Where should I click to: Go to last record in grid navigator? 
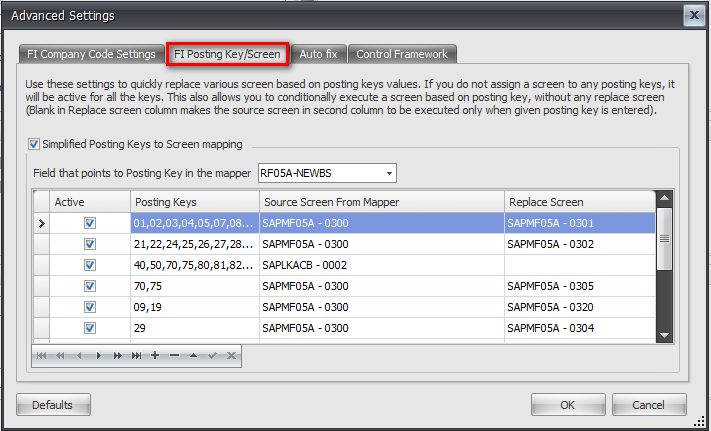click(136, 356)
